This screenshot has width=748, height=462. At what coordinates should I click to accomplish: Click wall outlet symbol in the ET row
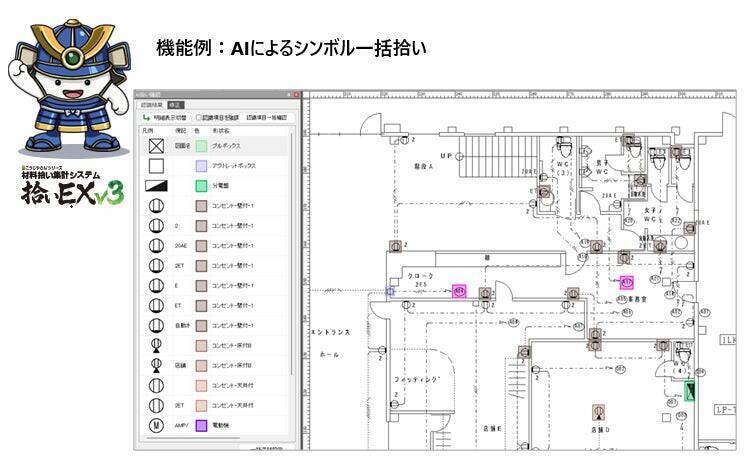click(156, 305)
